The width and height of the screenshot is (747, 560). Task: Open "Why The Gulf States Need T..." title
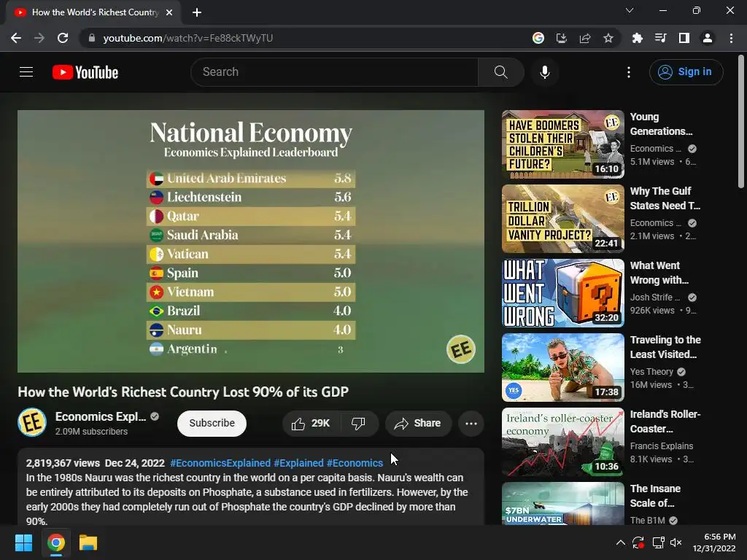(665, 198)
